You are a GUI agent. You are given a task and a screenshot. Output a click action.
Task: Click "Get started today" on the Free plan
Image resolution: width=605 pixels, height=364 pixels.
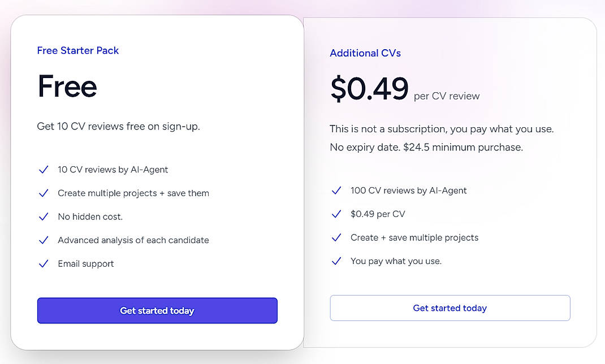(157, 310)
